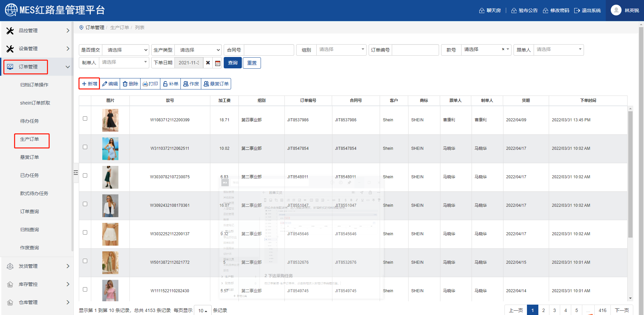Open 聊天房 from the top bar
644x315 pixels.
(x=490, y=10)
